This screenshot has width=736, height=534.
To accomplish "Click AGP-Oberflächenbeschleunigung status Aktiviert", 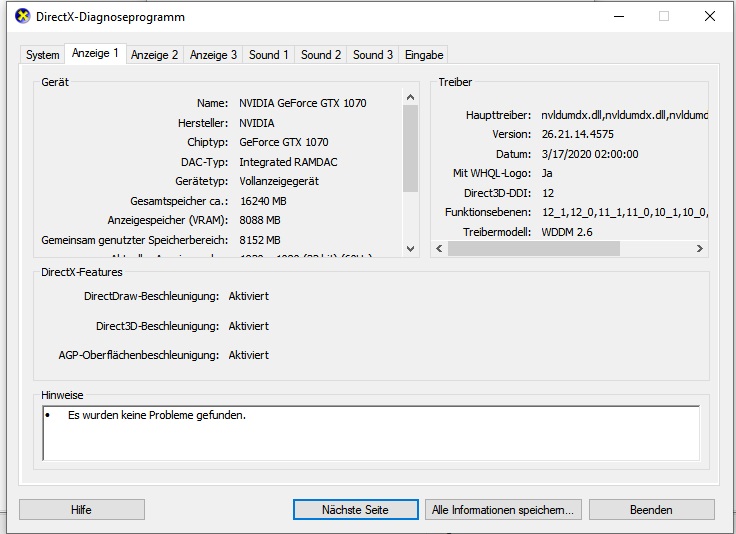I will pos(249,355).
